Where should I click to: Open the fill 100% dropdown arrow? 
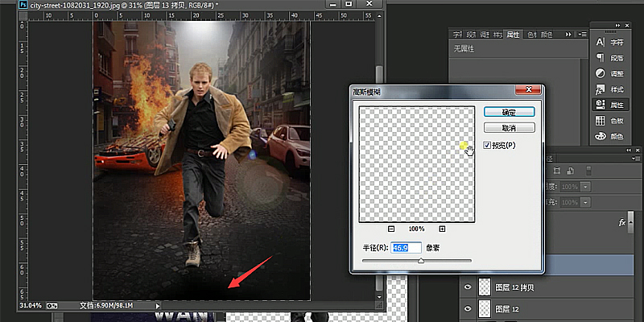pos(585,202)
